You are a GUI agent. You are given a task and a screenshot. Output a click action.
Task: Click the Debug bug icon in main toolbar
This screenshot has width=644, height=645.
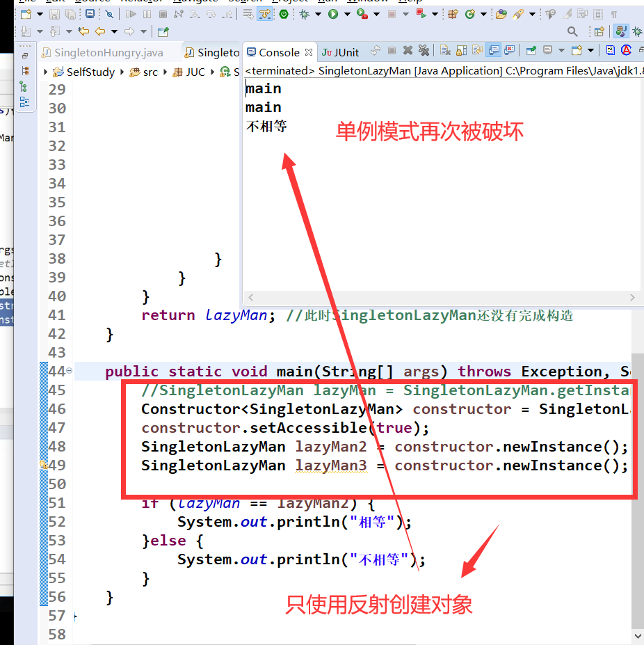[x=305, y=15]
